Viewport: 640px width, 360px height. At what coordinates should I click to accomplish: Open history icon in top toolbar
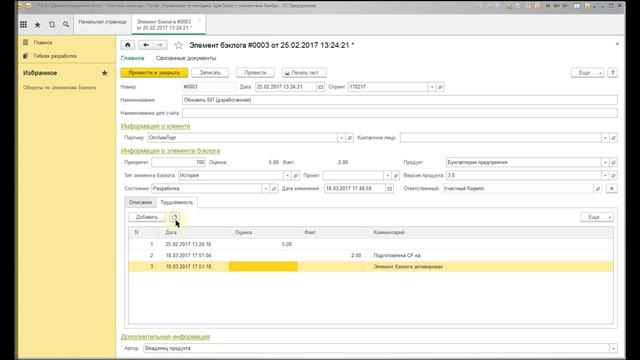52,24
